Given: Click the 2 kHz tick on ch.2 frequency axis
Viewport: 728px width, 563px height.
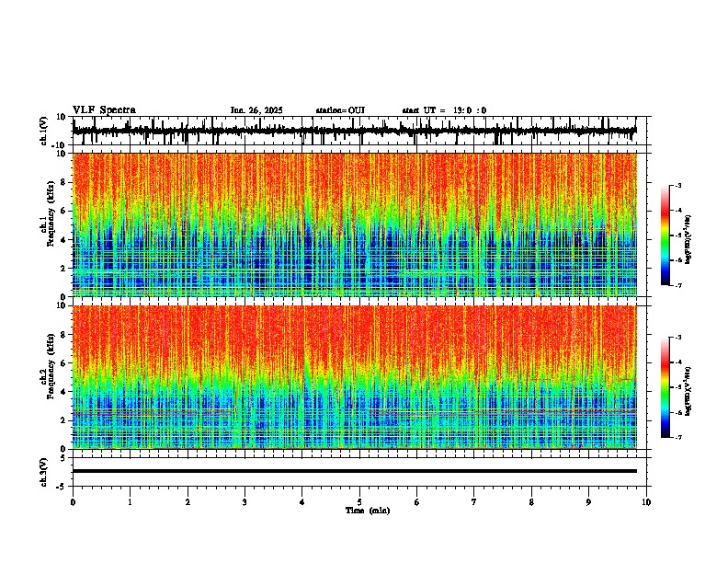Looking at the screenshot, I should point(64,420).
